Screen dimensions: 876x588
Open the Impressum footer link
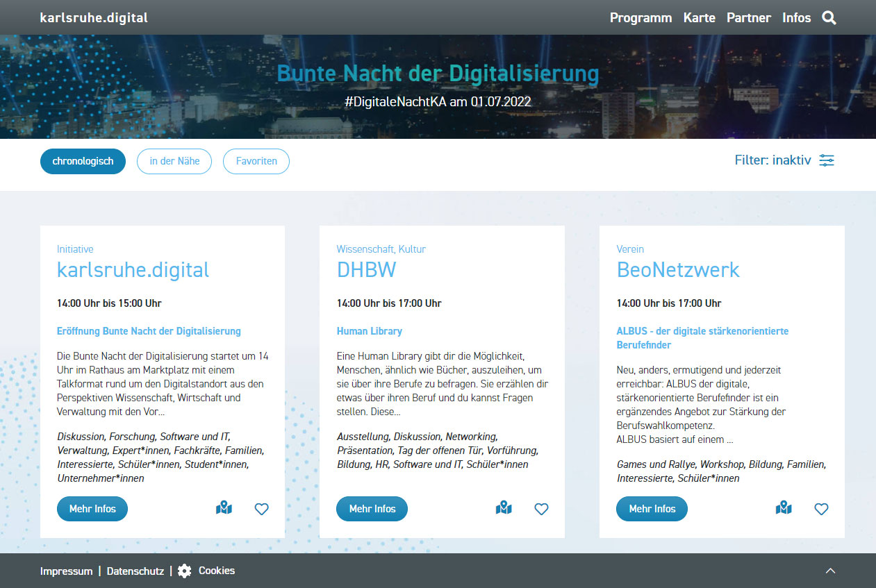coord(66,571)
